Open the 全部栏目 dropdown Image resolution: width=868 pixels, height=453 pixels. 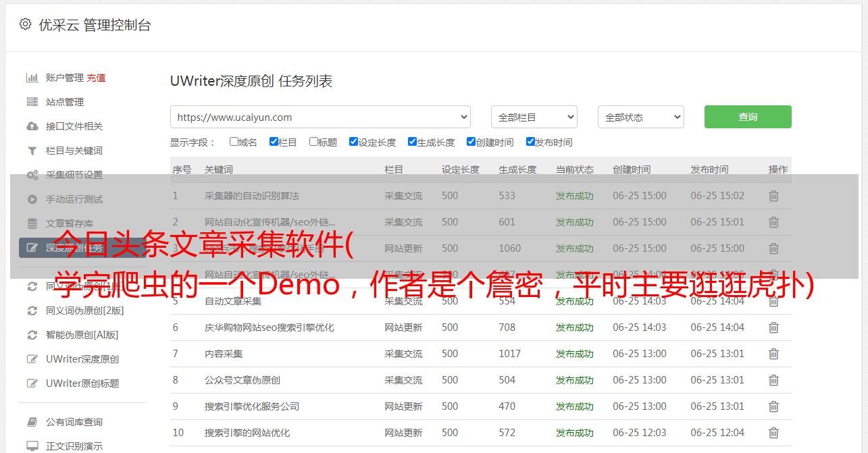click(x=534, y=117)
